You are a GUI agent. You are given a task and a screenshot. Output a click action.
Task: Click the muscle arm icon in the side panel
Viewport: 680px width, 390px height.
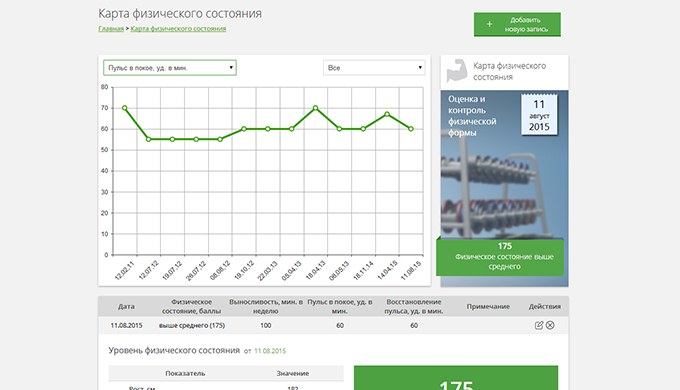point(457,71)
